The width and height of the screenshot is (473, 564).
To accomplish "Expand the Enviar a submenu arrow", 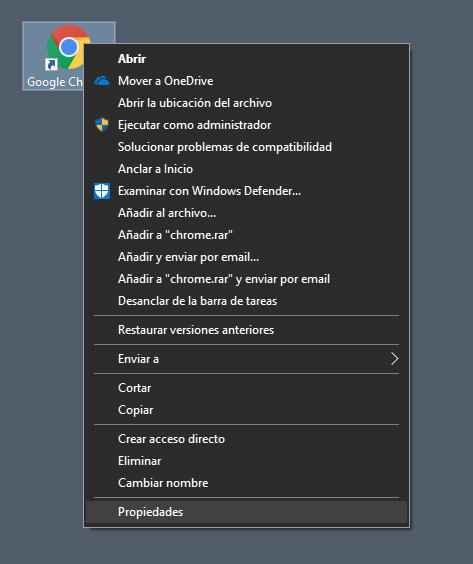I will 395,359.
